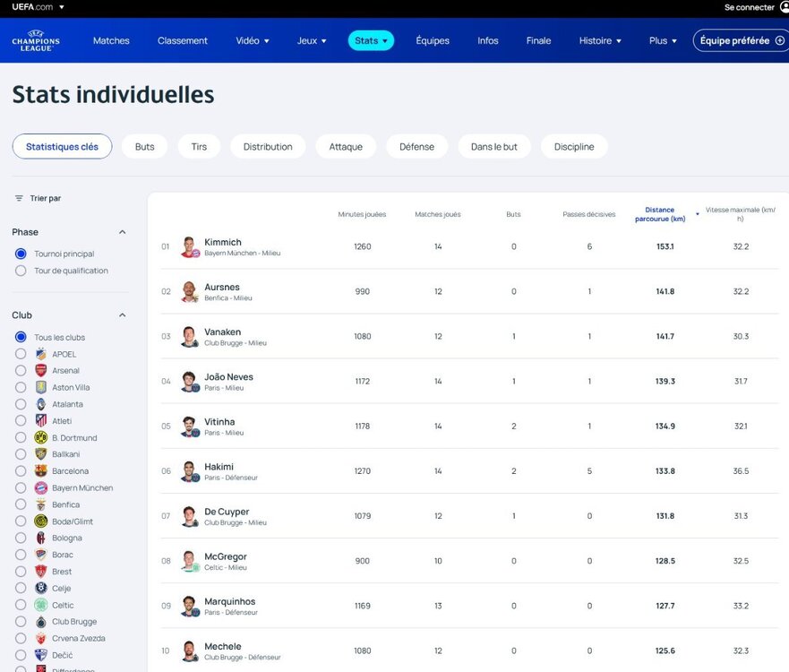
Task: Go to Équipes in navigation
Action: 433,41
